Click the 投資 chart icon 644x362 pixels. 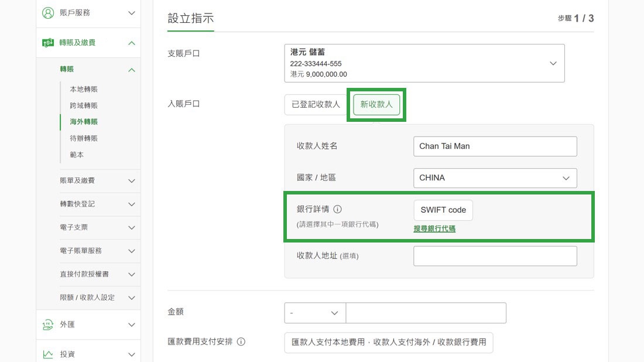pos(48,354)
